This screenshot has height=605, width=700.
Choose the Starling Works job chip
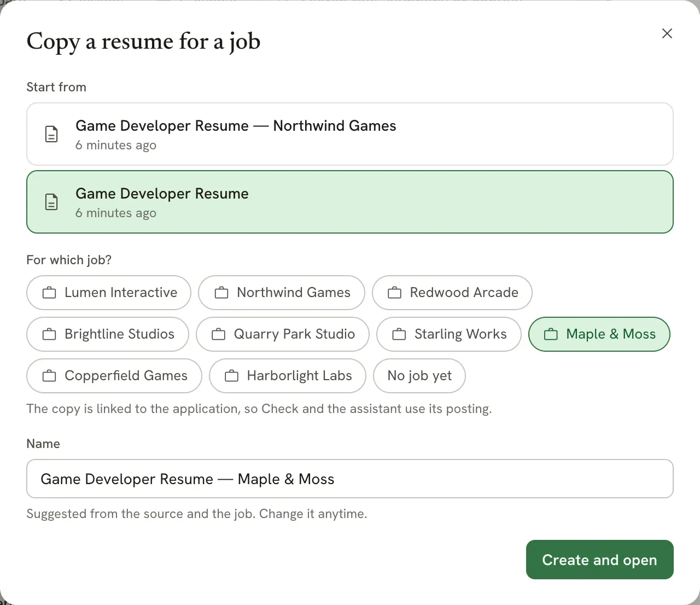pos(449,334)
